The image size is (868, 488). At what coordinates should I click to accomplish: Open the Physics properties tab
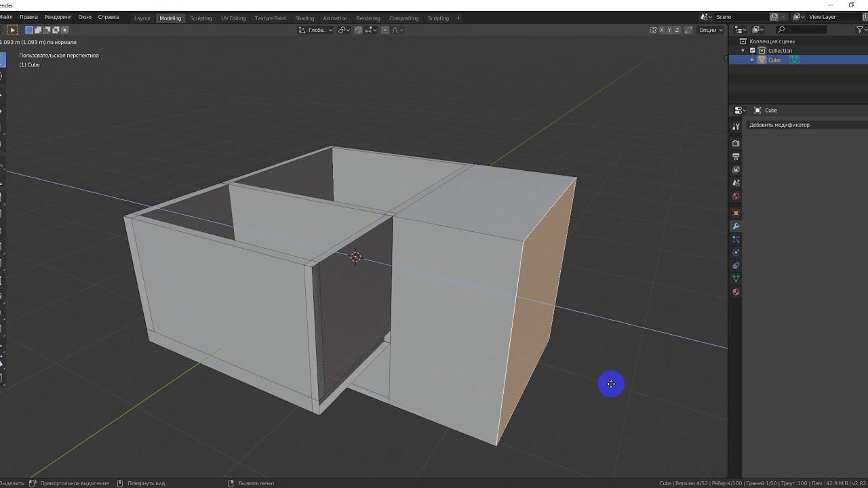[x=736, y=252]
